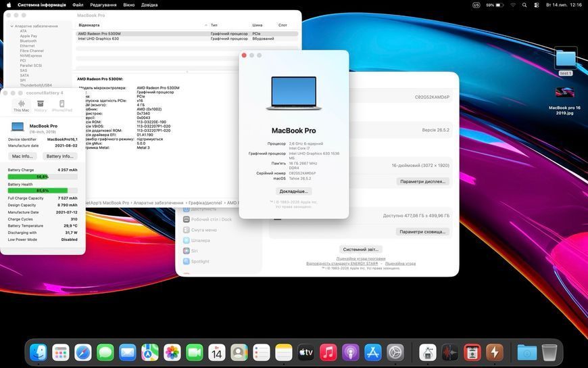Click the Battery Health progress bar
This screenshot has width=588, height=368.
click(43, 191)
